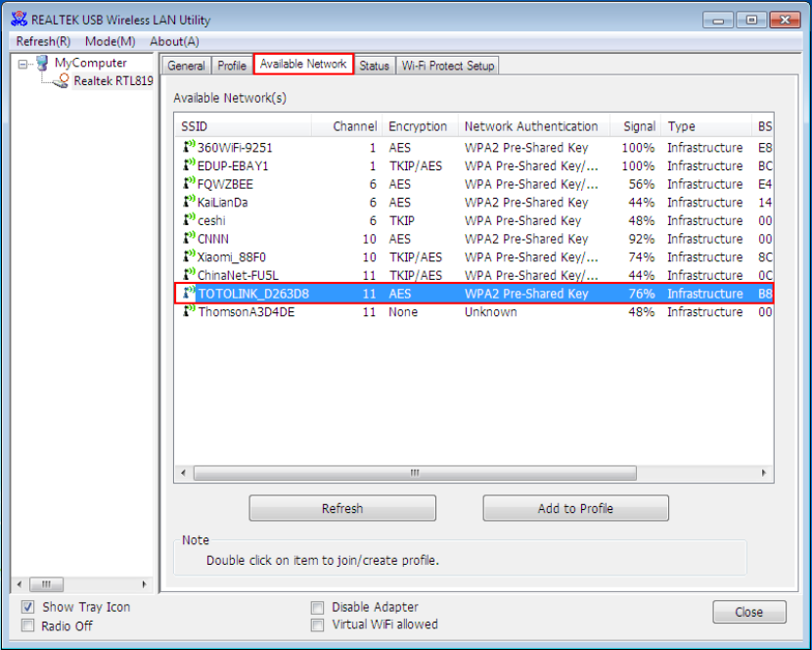Check the Disable Adapter option
The image size is (812, 650).
317,607
